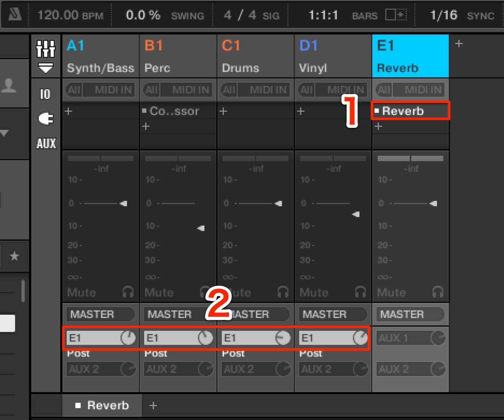This screenshot has height=420, width=504.
Task: Click AUX 1 level knob on E1
Action: (438, 338)
